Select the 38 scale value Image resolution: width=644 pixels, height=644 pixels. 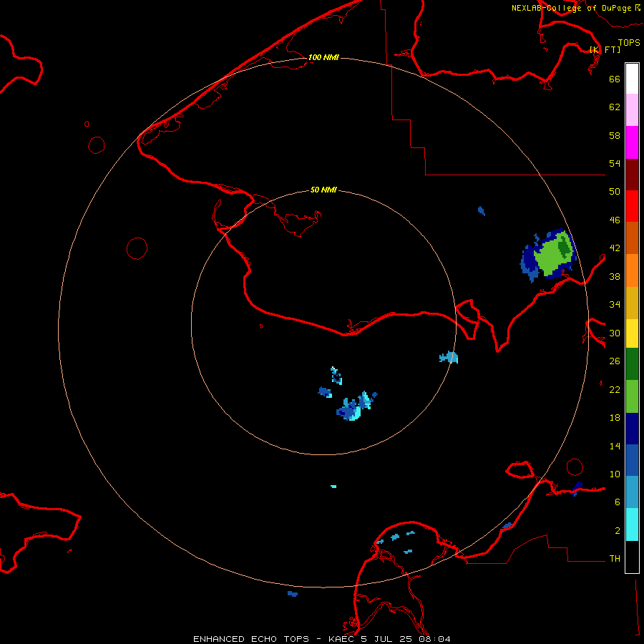tap(615, 276)
